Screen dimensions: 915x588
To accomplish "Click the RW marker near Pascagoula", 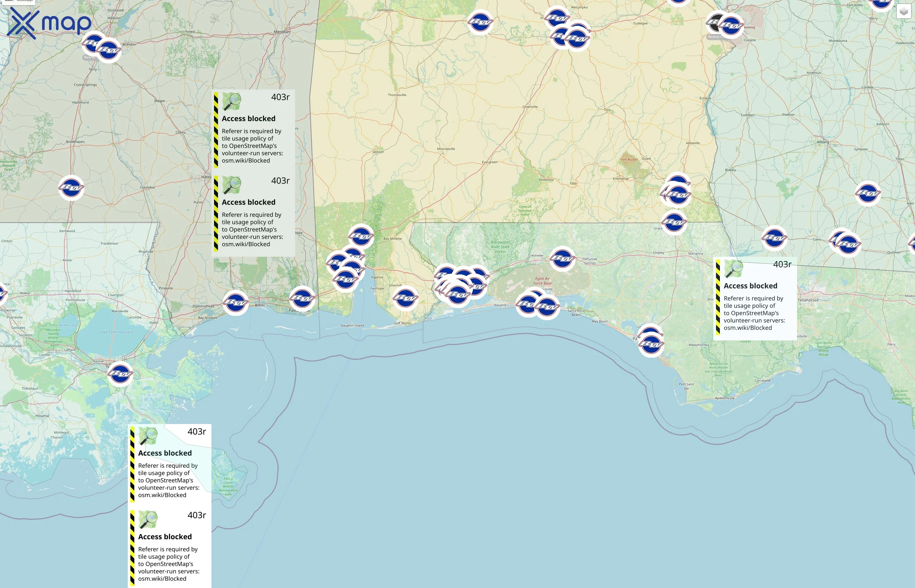I will (x=302, y=298).
